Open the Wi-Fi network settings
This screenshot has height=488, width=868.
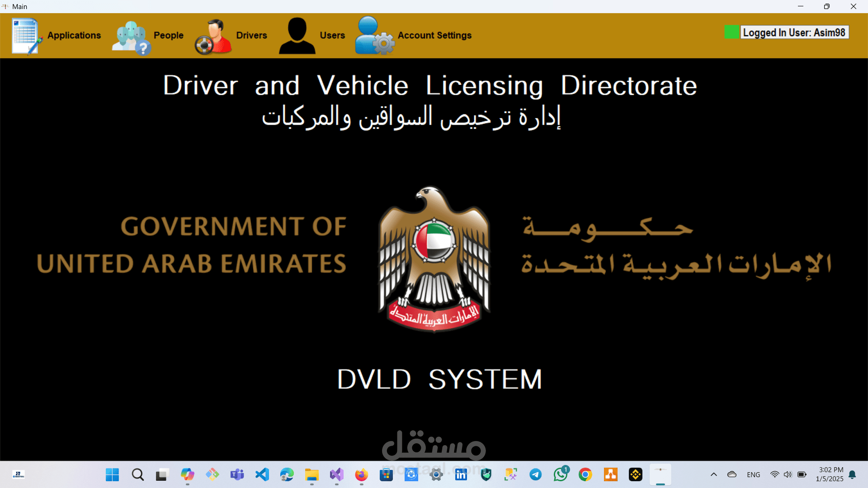pos(775,475)
